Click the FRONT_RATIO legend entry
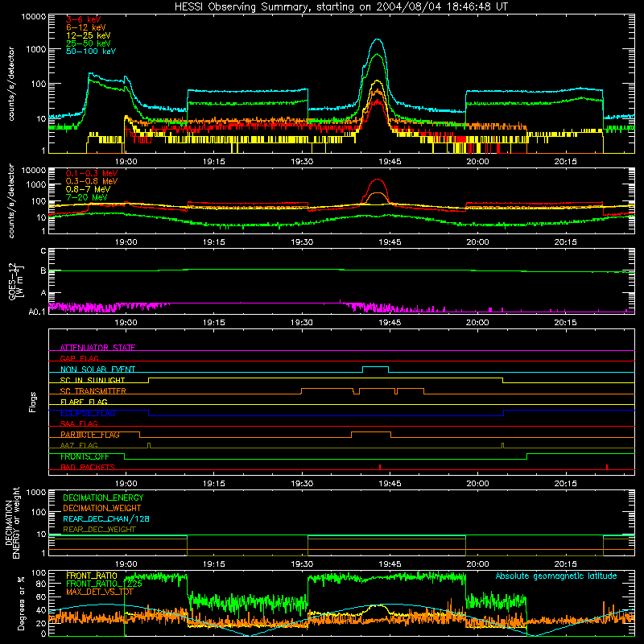The height and width of the screenshot is (644, 644). point(92,576)
